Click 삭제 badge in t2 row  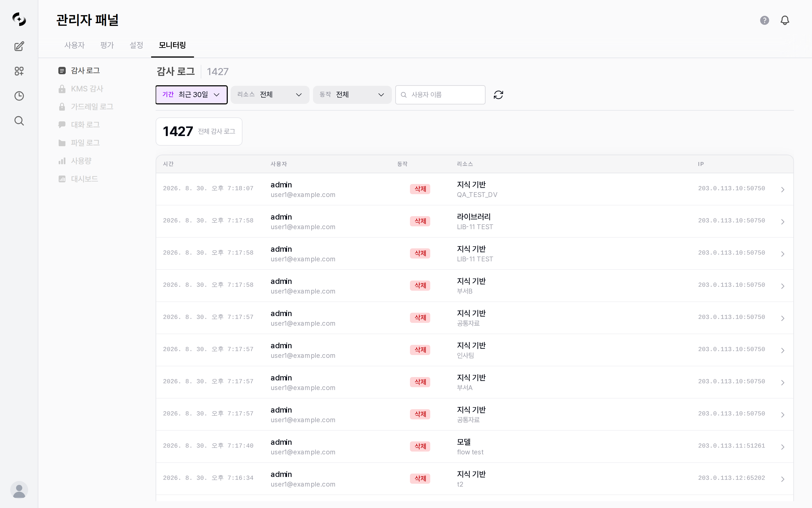click(420, 478)
